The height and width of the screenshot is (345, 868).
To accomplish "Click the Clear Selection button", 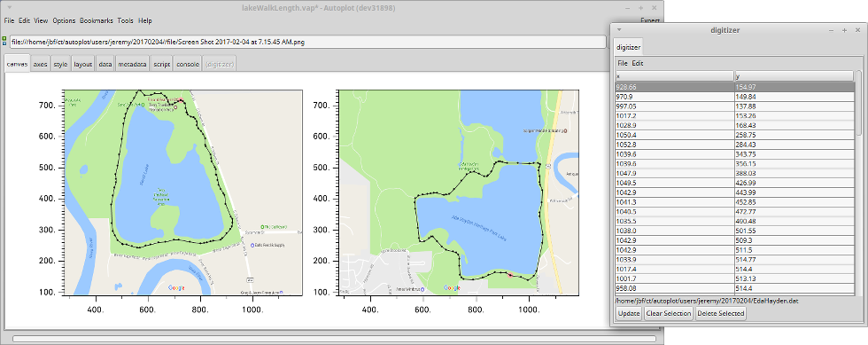I will coord(669,313).
